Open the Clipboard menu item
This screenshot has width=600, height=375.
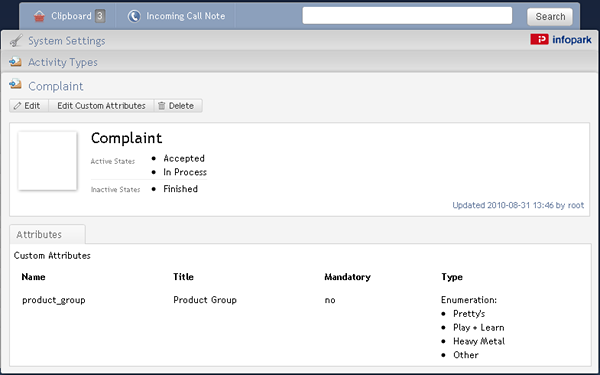click(69, 16)
